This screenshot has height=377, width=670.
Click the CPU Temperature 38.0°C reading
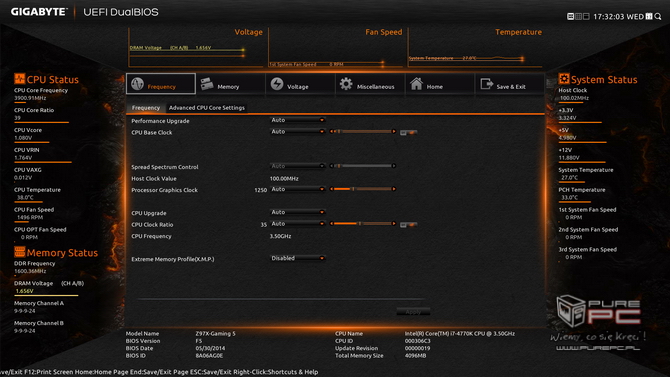click(x=25, y=197)
